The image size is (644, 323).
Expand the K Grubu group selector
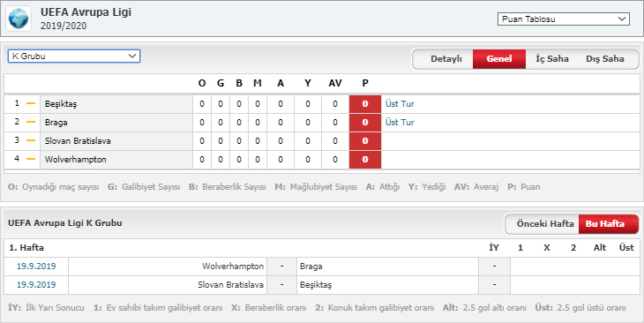click(74, 56)
